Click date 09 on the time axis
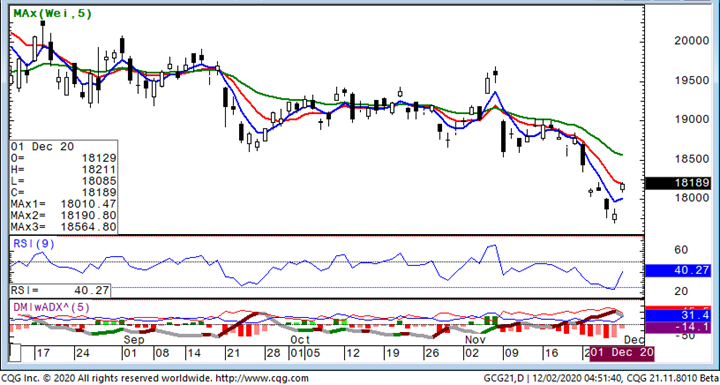The height and width of the screenshot is (385, 720). tap(512, 354)
